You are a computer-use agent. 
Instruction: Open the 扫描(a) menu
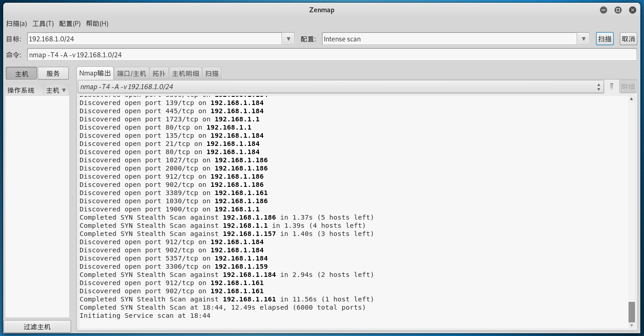click(x=16, y=24)
